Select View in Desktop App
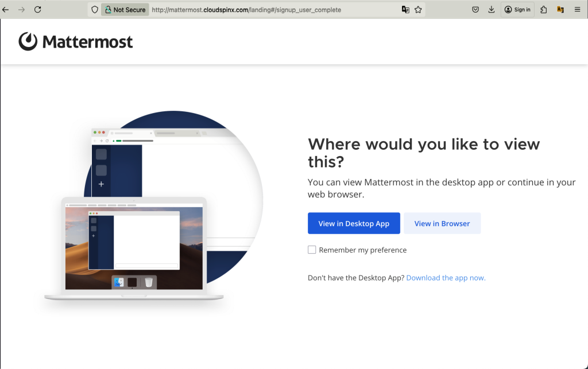The height and width of the screenshot is (369, 588). (354, 223)
